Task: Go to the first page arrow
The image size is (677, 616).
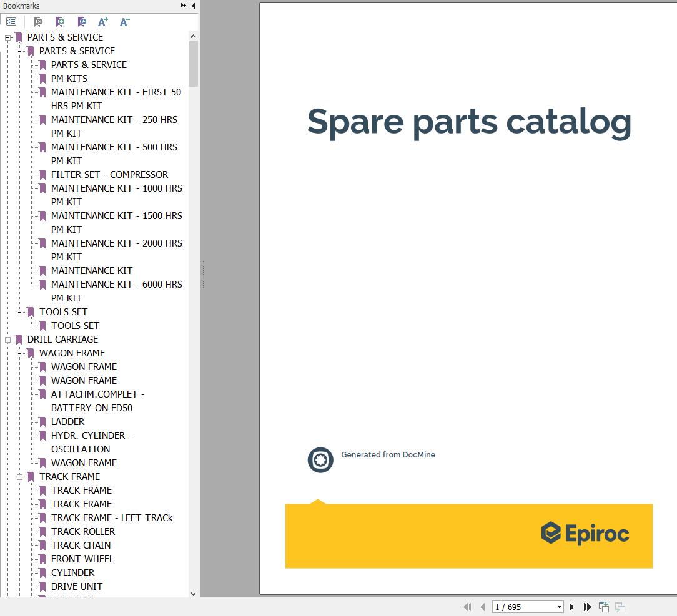Action: click(x=467, y=607)
